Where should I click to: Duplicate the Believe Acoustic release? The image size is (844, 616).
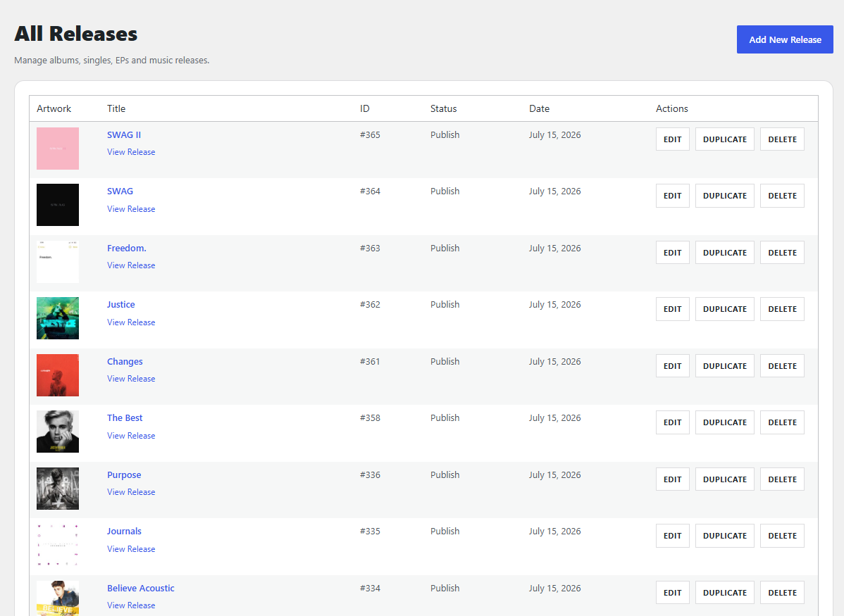pos(724,593)
